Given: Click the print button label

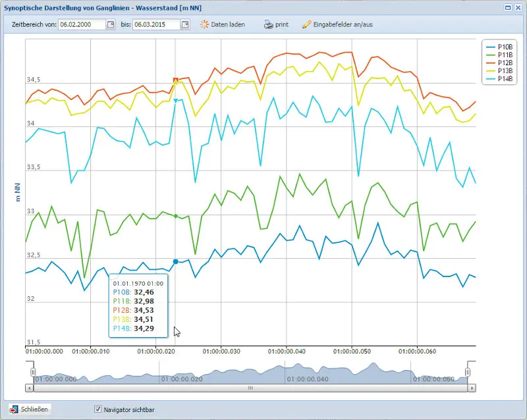Looking at the screenshot, I should [x=282, y=24].
